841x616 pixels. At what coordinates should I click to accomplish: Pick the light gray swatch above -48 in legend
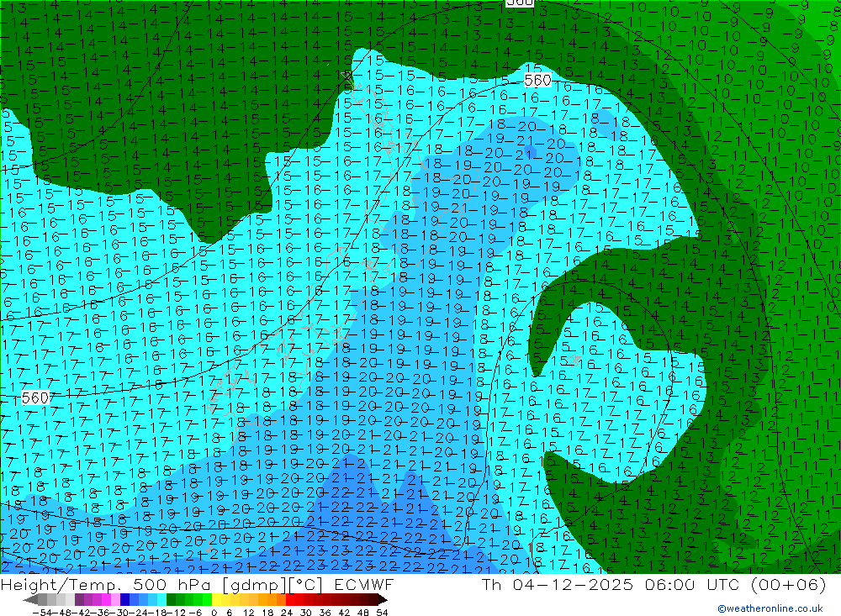[61, 599]
